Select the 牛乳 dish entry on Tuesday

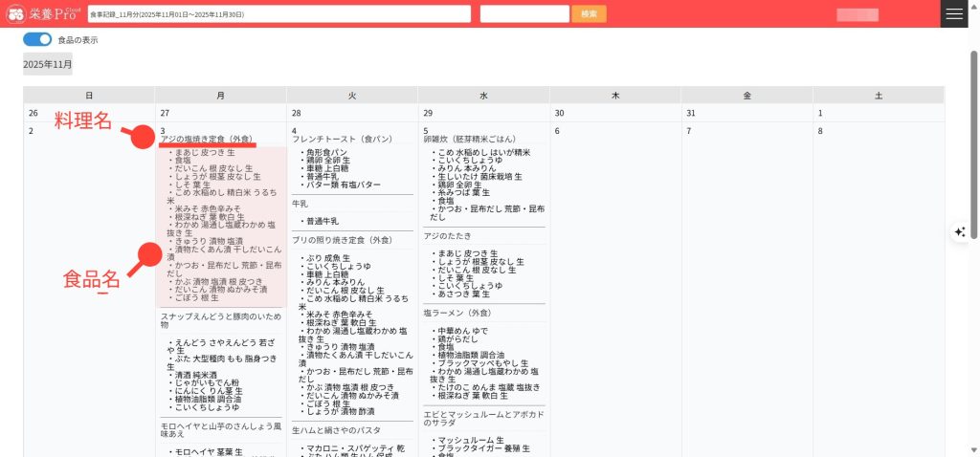pyautogui.click(x=300, y=204)
